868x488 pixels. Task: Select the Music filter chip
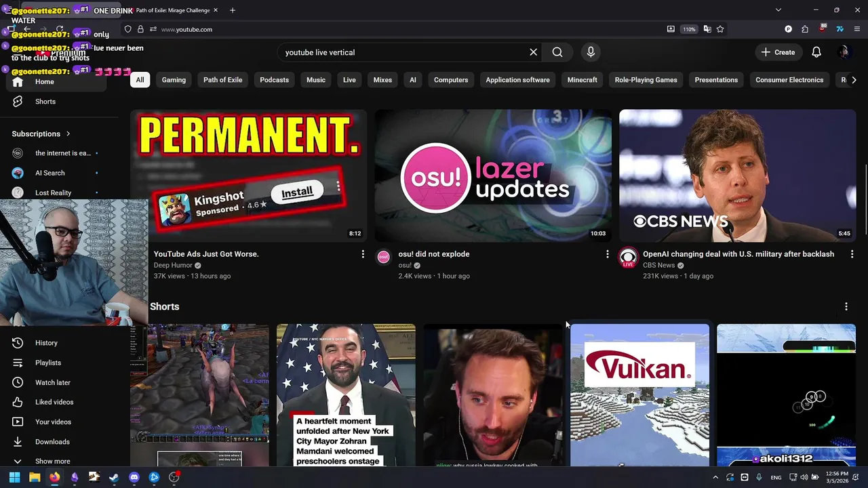click(x=316, y=80)
